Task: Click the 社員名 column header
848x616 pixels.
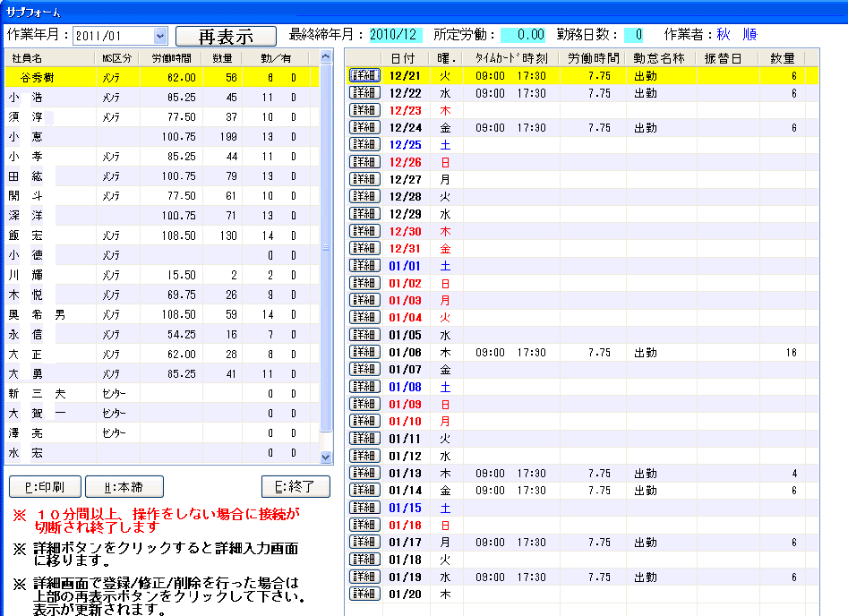Action: (50, 58)
